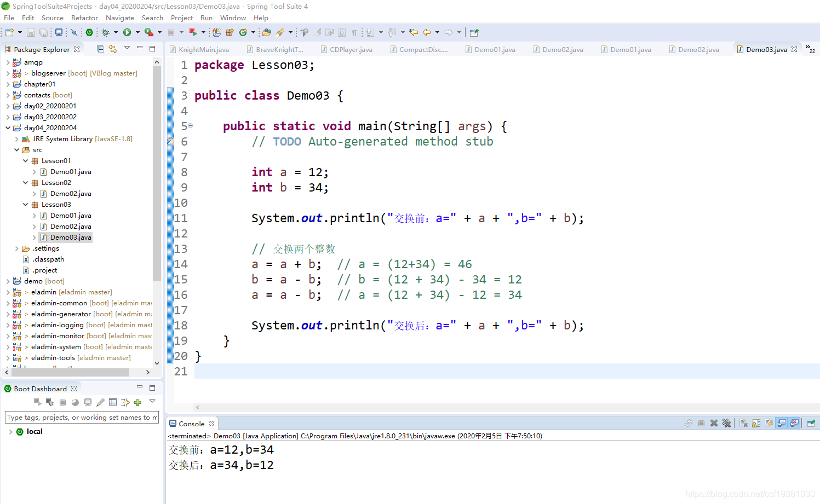This screenshot has height=504, width=820.
Task: Toggle Skip All Breakpoints toolbar icon
Action: coord(74,32)
